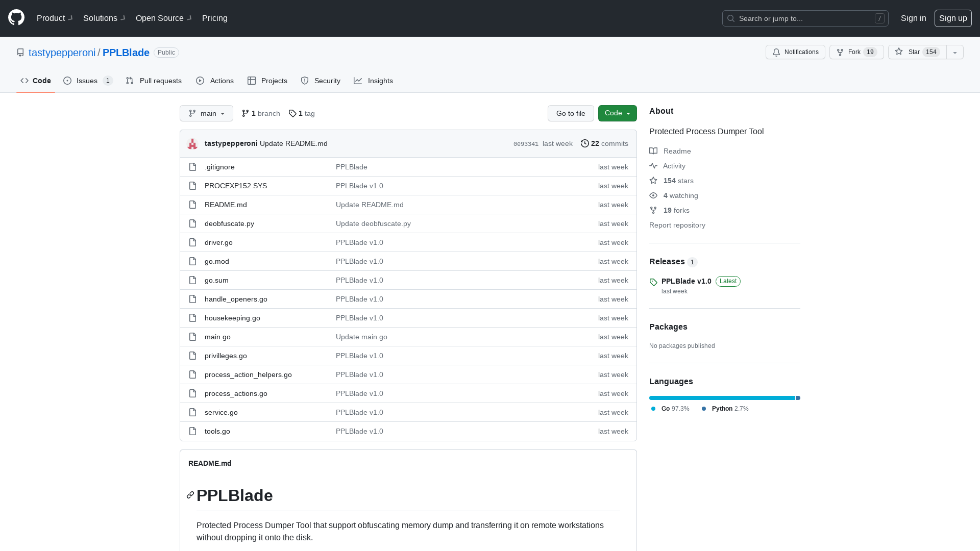This screenshot has height=551, width=980.
Task: Click the file icon next to service.go
Action: (192, 413)
